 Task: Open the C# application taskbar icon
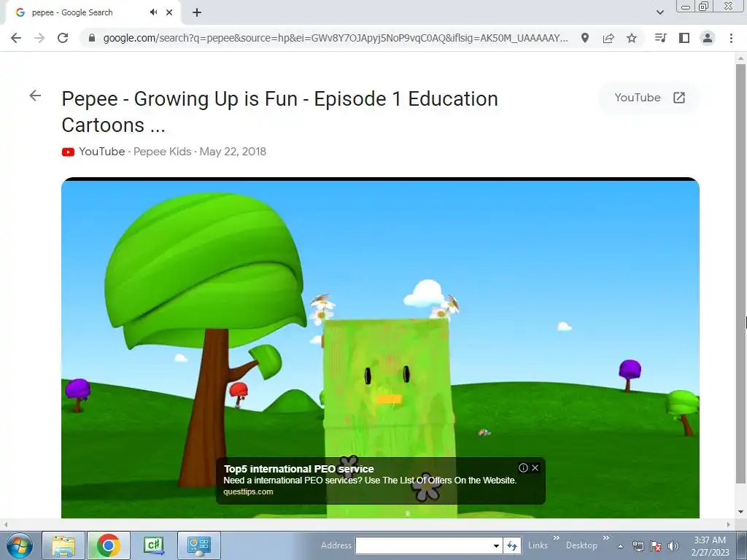click(153, 545)
